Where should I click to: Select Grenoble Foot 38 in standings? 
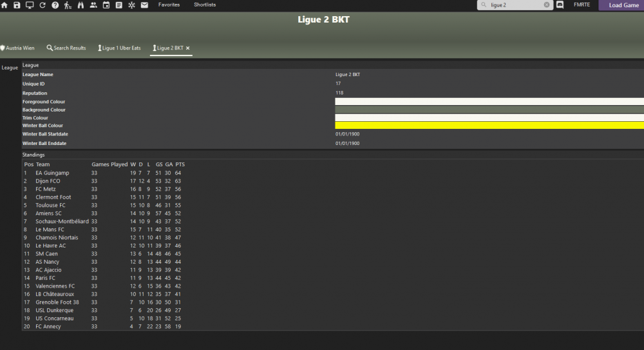point(57,302)
